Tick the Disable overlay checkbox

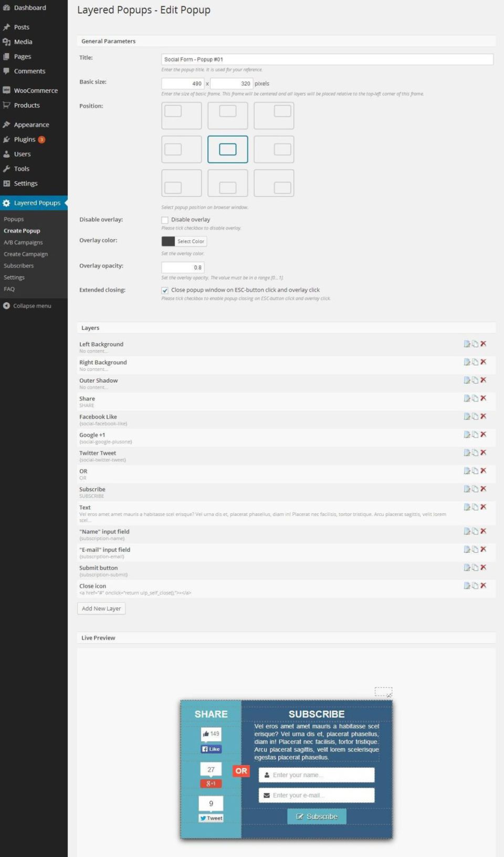(x=165, y=220)
